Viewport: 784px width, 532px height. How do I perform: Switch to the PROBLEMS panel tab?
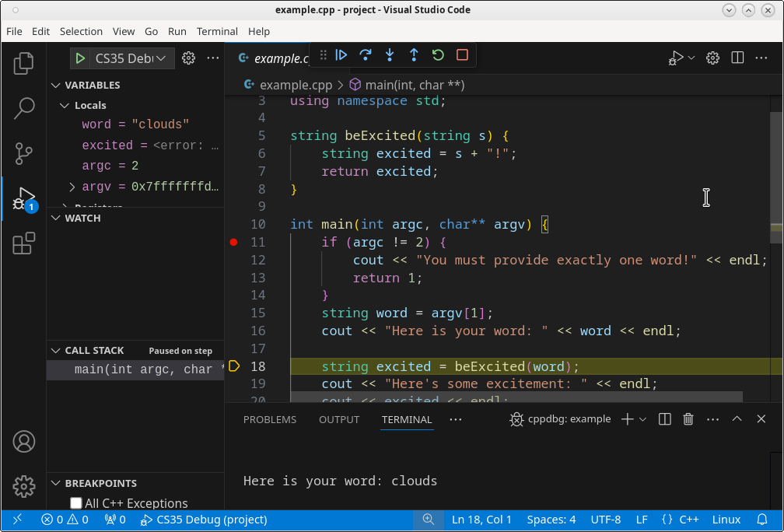(x=269, y=419)
